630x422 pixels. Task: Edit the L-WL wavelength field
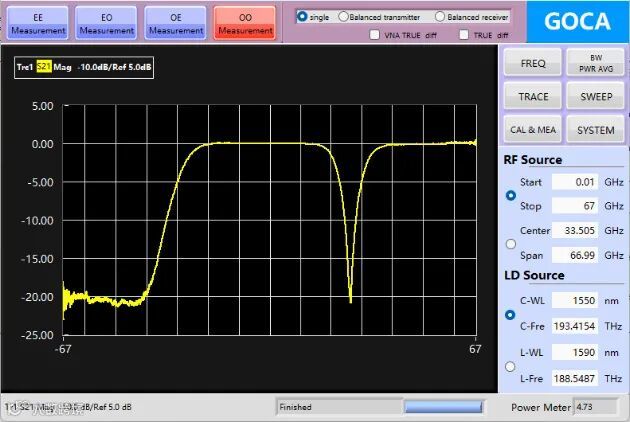pos(575,352)
